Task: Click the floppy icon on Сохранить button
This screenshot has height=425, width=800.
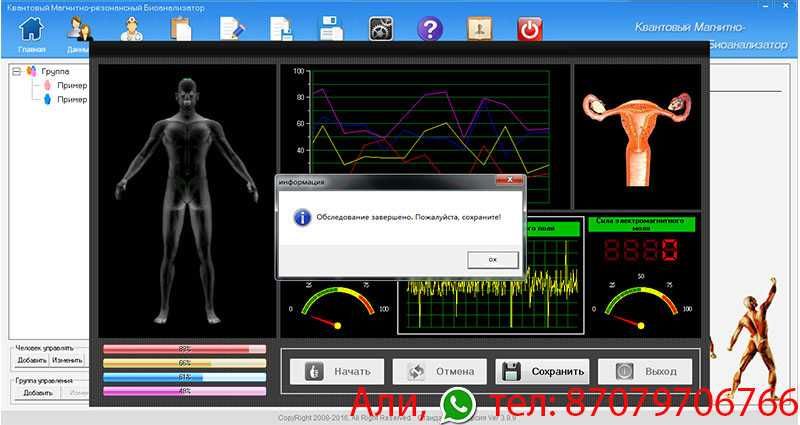Action: pos(511,371)
